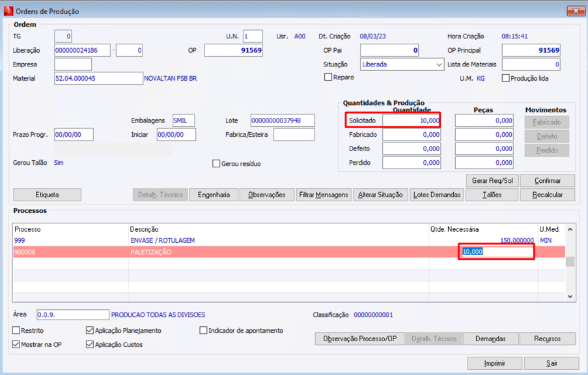This screenshot has height=375, width=588.
Task: Click the Fabricado quantity field
Action: click(412, 135)
